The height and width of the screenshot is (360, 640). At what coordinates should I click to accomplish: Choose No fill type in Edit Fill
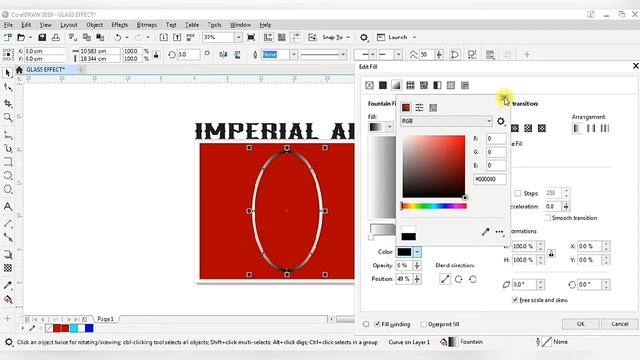369,85
